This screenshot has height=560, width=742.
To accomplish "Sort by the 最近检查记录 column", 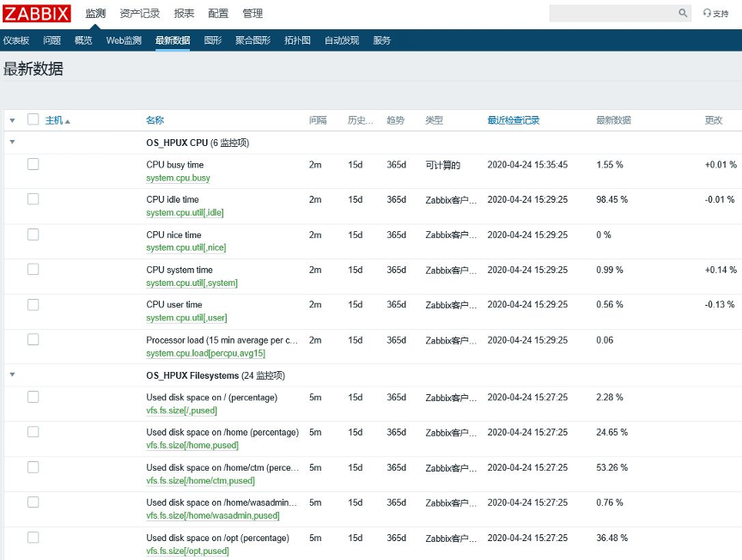I will [514, 120].
